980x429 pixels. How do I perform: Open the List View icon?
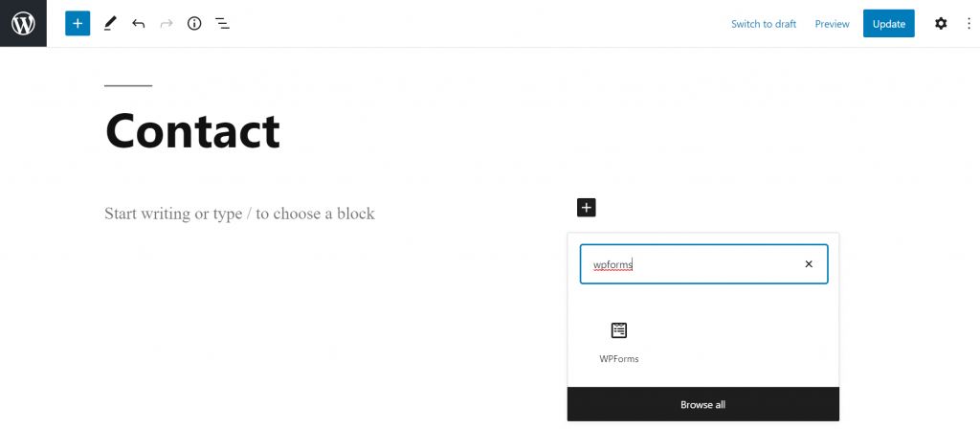point(222,24)
